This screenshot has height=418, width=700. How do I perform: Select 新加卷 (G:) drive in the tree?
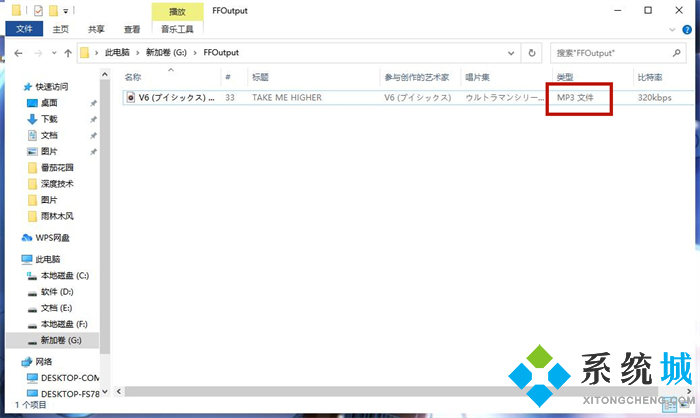click(61, 340)
